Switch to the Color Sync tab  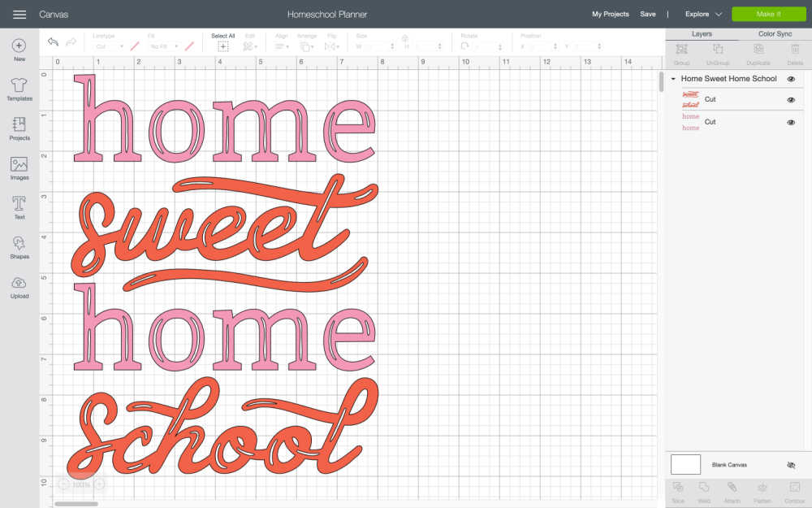pyautogui.click(x=775, y=34)
